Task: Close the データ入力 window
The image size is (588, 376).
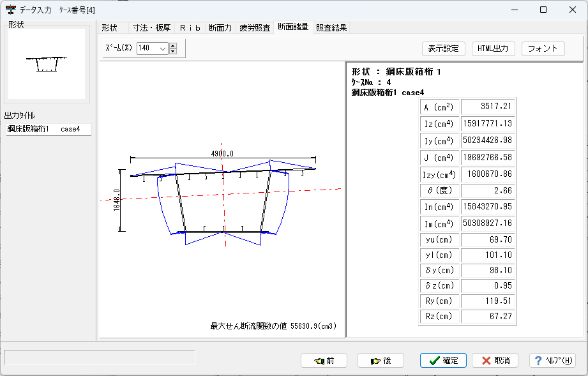Action: coord(572,10)
